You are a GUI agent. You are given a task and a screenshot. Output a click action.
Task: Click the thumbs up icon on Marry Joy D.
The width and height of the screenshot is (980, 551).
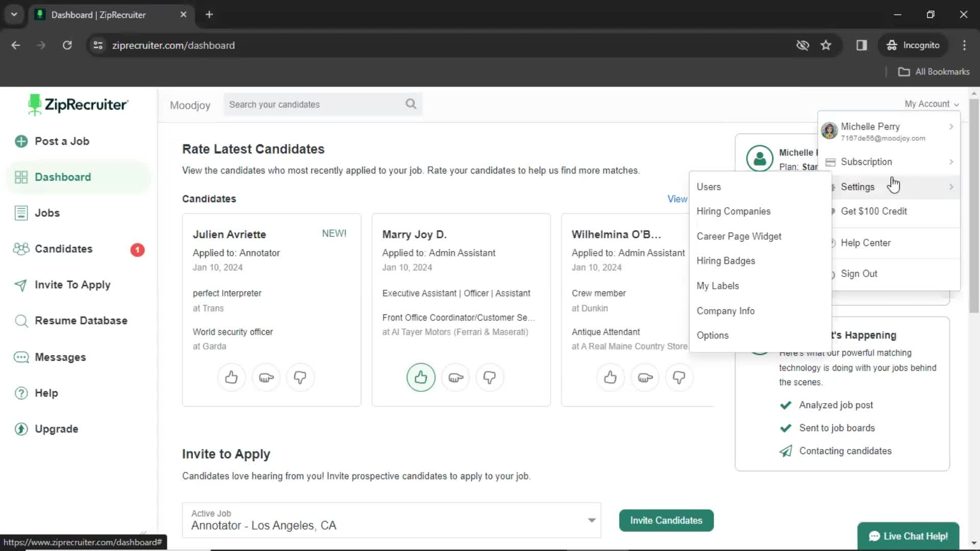421,378
